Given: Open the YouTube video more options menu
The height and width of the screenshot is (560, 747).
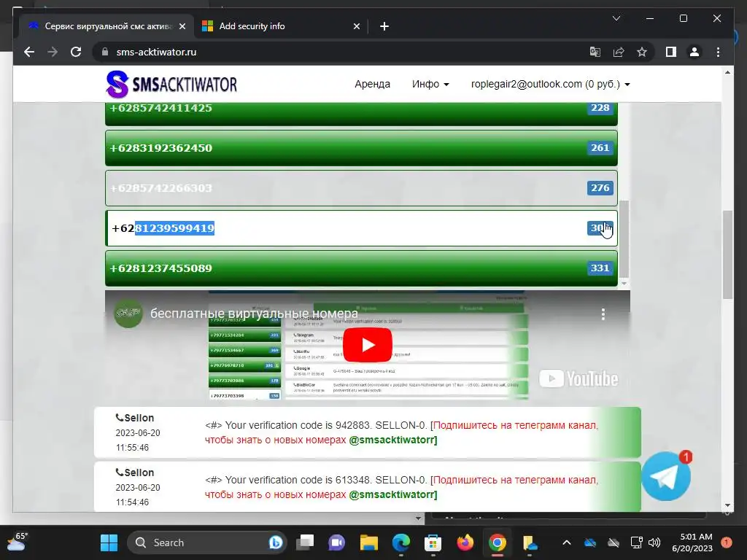Looking at the screenshot, I should [x=603, y=314].
